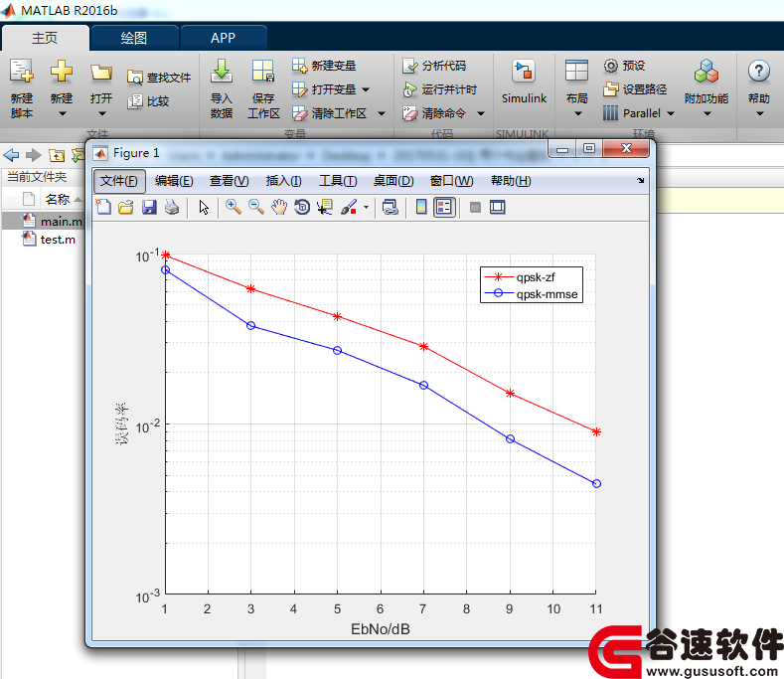Sort by the Name (名称) column header
Screen dimensions: 784x679
pyautogui.click(x=57, y=199)
